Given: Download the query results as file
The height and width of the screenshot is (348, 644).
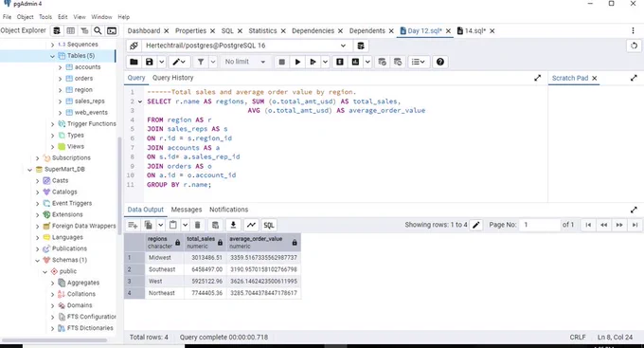Looking at the screenshot, I should 233,225.
